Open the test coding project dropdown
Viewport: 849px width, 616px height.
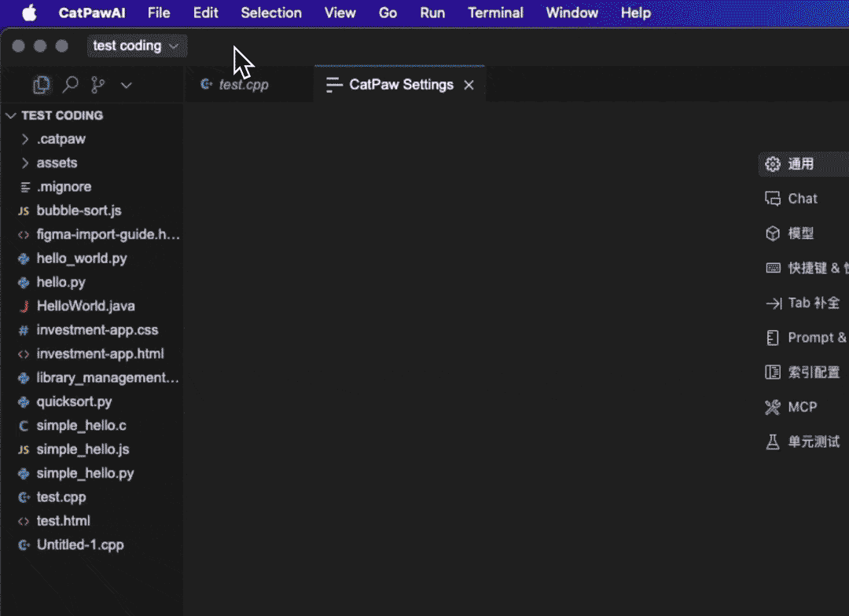(x=137, y=46)
